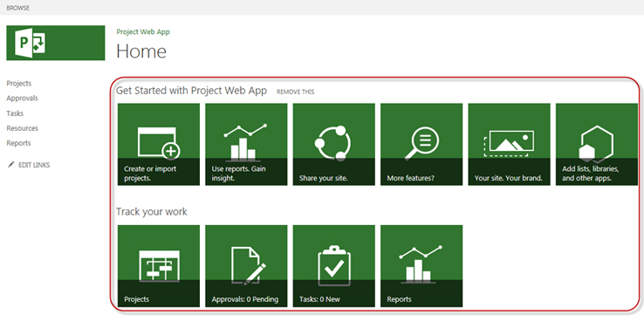Open Approvals in the left navigation

22,98
